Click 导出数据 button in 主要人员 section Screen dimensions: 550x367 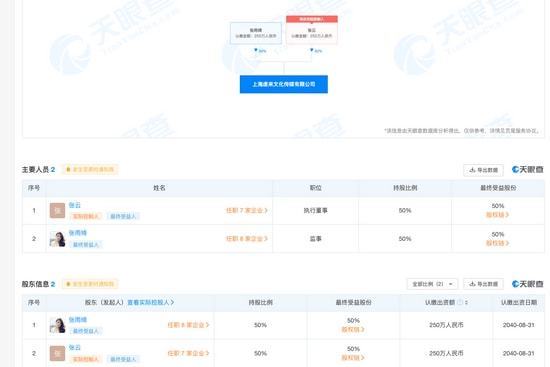pyautogui.click(x=483, y=170)
